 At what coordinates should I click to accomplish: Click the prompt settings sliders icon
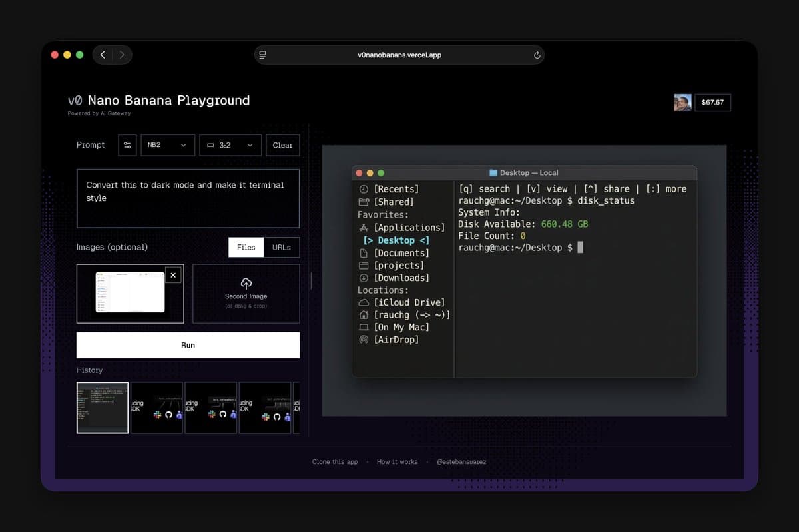coord(127,145)
